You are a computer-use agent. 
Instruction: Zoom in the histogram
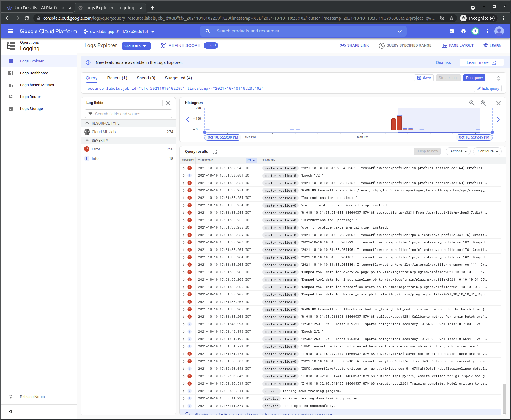[x=483, y=103]
